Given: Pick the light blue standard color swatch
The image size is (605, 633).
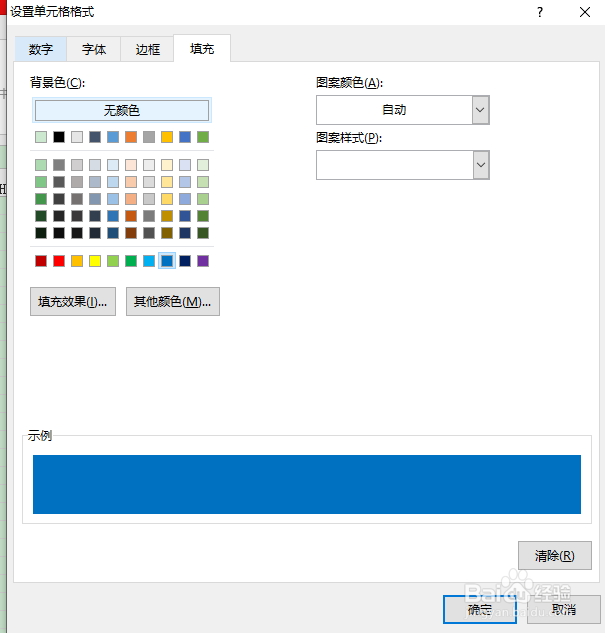Looking at the screenshot, I should pyautogui.click(x=149, y=261).
